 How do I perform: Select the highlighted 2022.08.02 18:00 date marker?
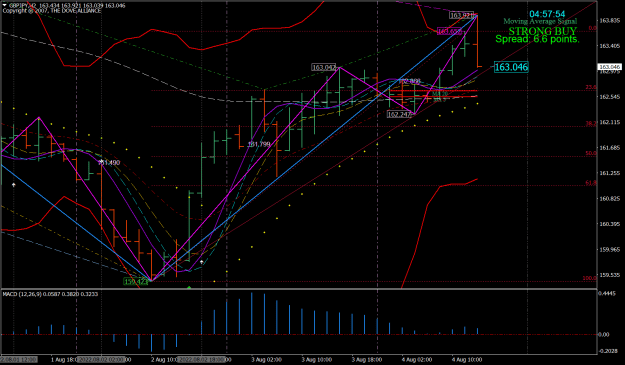pyautogui.click(x=202, y=360)
